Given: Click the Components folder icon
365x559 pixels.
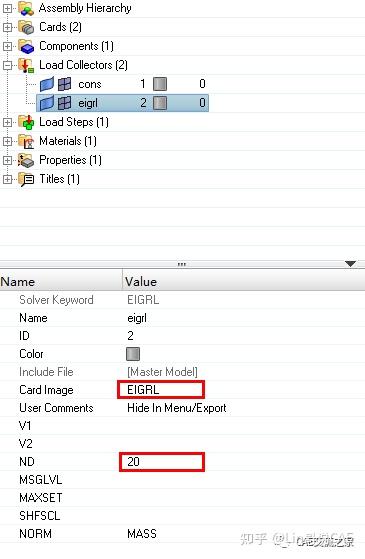Looking at the screenshot, I should 26,46.
